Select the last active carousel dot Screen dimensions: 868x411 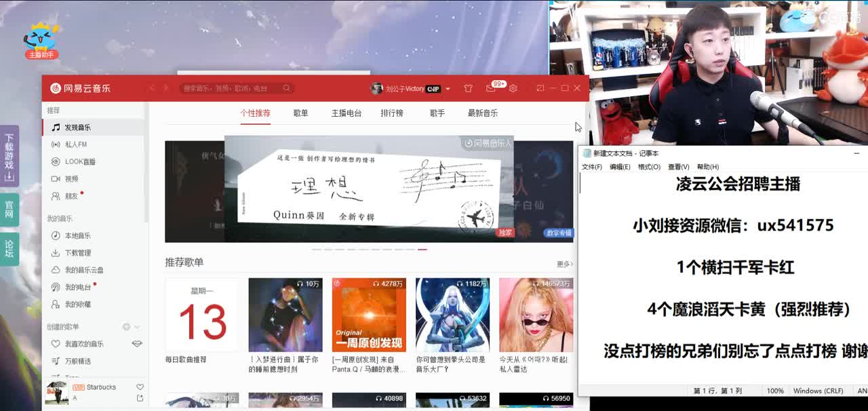click(x=422, y=250)
